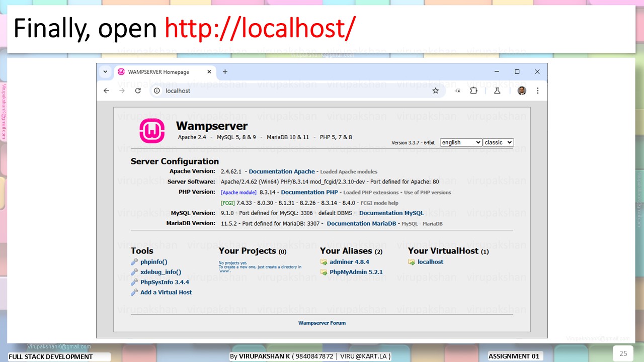Open the Chrome profile avatar
Image resolution: width=644 pixels, height=362 pixels.
click(522, 91)
